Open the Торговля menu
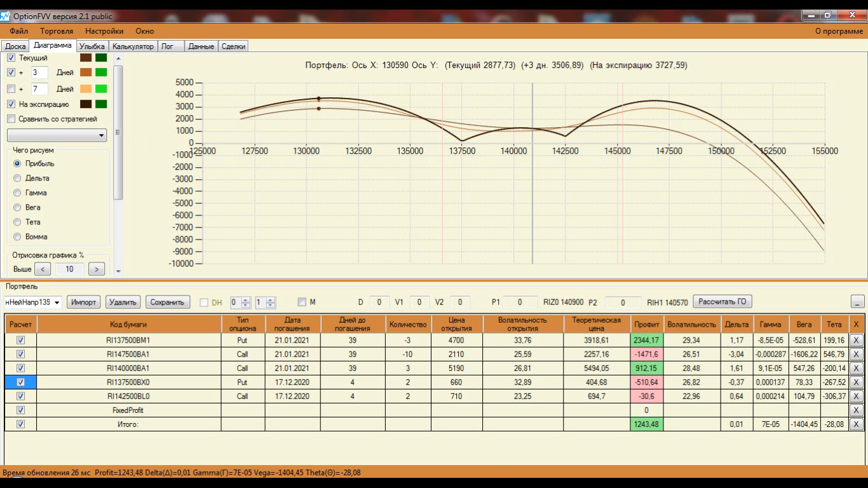The image size is (868, 488). coord(57,30)
